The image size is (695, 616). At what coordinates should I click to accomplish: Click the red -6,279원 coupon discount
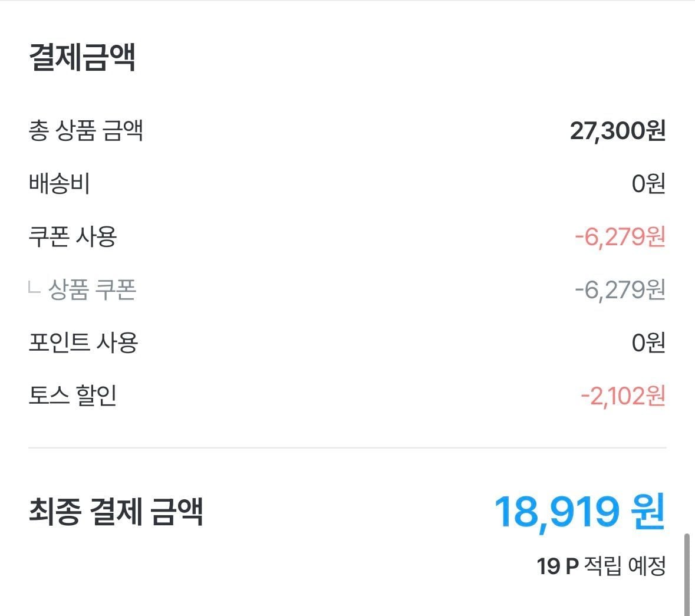pyautogui.click(x=620, y=236)
